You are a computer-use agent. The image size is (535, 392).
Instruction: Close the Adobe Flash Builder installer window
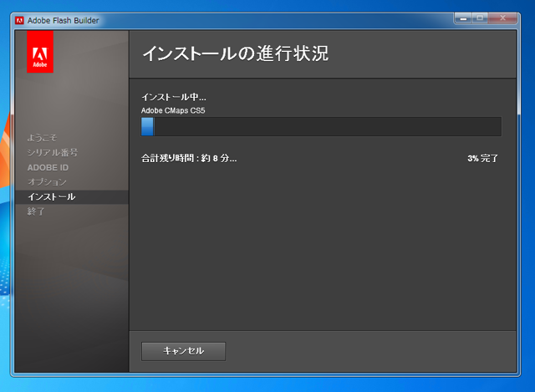click(x=503, y=18)
